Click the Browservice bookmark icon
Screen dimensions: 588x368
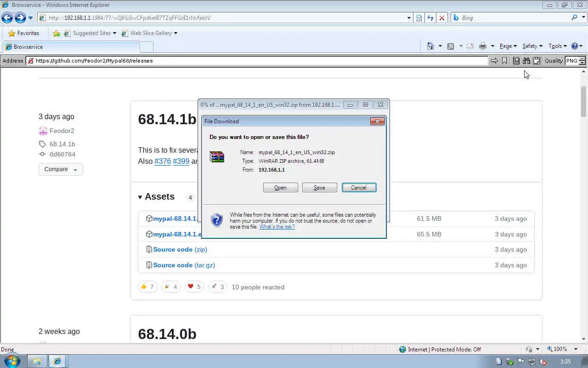[x=504, y=61]
